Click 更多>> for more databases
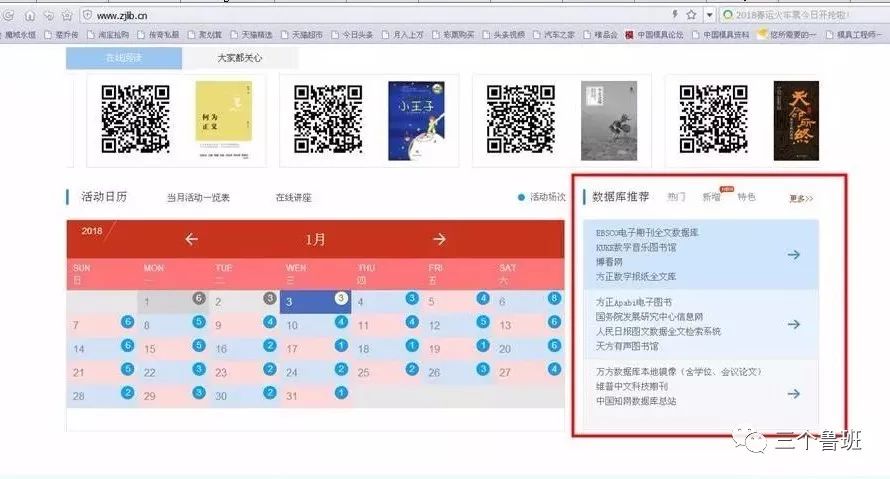Image resolution: width=890 pixels, height=479 pixels. (801, 198)
